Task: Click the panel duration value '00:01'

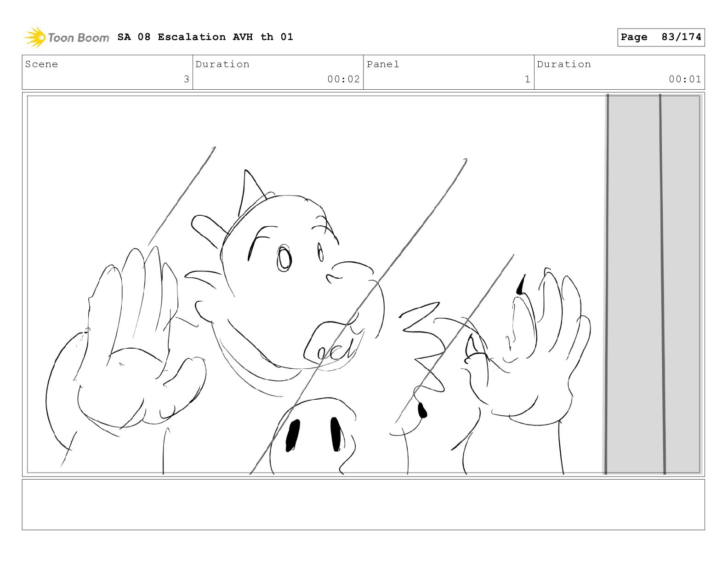Action: coord(685,79)
